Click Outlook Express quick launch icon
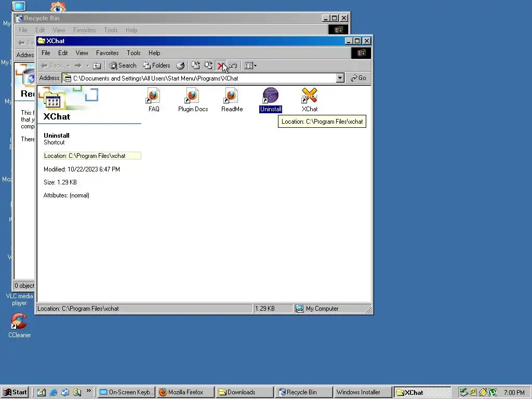The image size is (532, 399). pyautogui.click(x=65, y=393)
